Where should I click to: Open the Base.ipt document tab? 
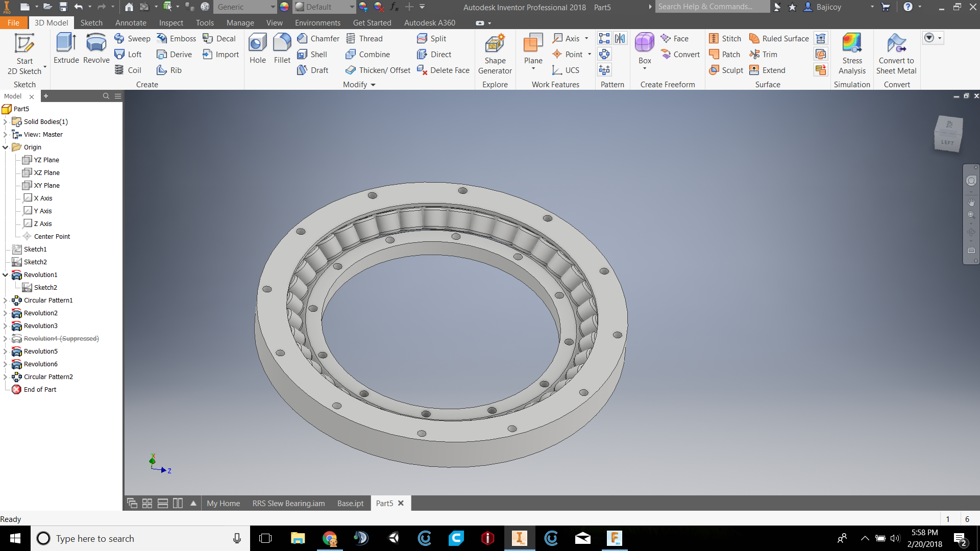point(350,503)
